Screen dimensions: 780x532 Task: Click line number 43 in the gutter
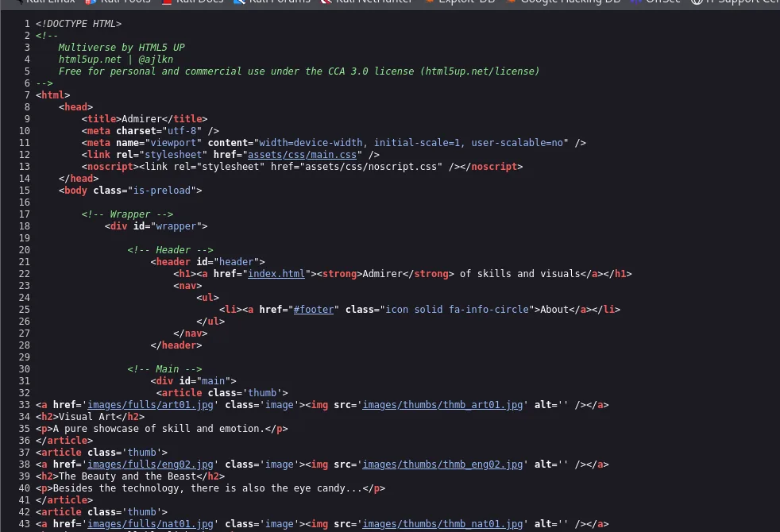[x=25, y=523]
